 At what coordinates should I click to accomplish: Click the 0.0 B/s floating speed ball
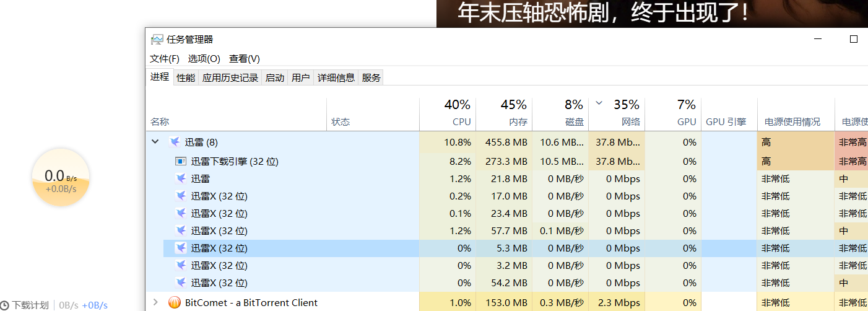[x=61, y=178]
